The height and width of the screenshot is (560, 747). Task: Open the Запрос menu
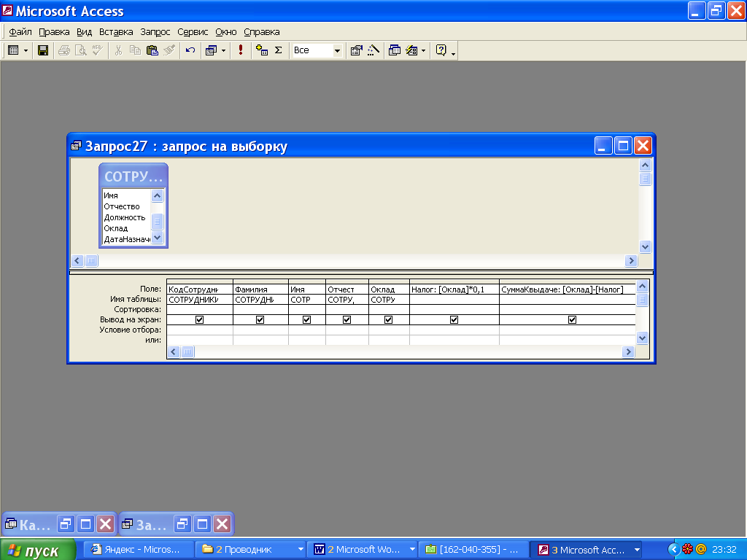[155, 32]
